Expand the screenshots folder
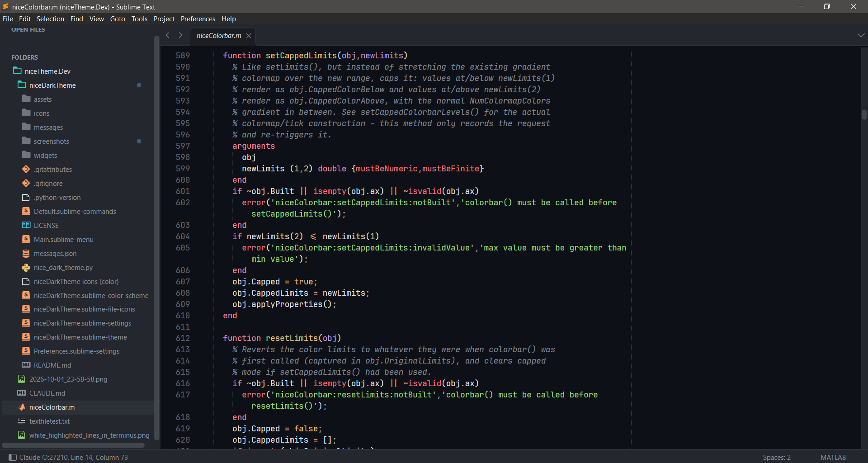The height and width of the screenshot is (463, 868). click(x=52, y=141)
